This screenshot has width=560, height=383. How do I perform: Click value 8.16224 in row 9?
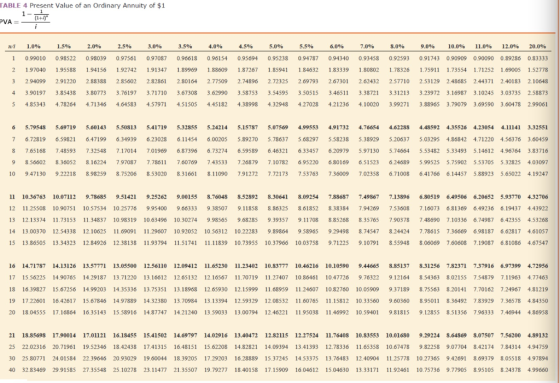click(x=96, y=162)
